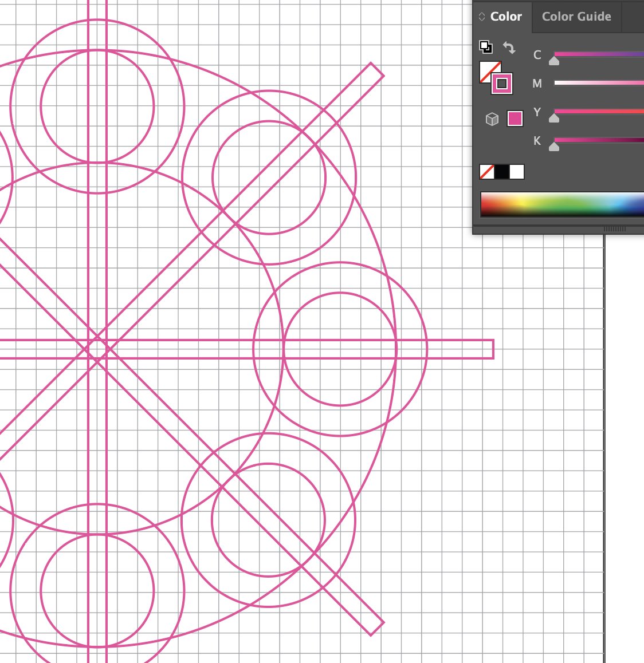Image resolution: width=644 pixels, height=663 pixels.
Task: Click the Default Fill and Stroke icon
Action: click(486, 46)
